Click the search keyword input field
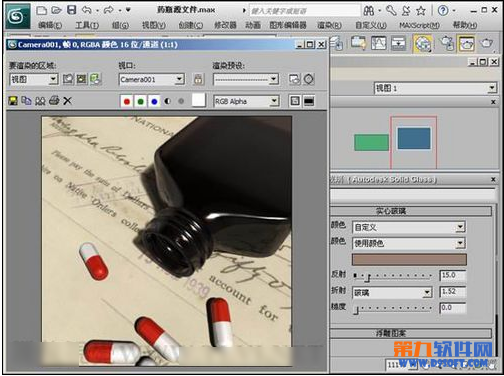This screenshot has width=504, height=376. 305,11
